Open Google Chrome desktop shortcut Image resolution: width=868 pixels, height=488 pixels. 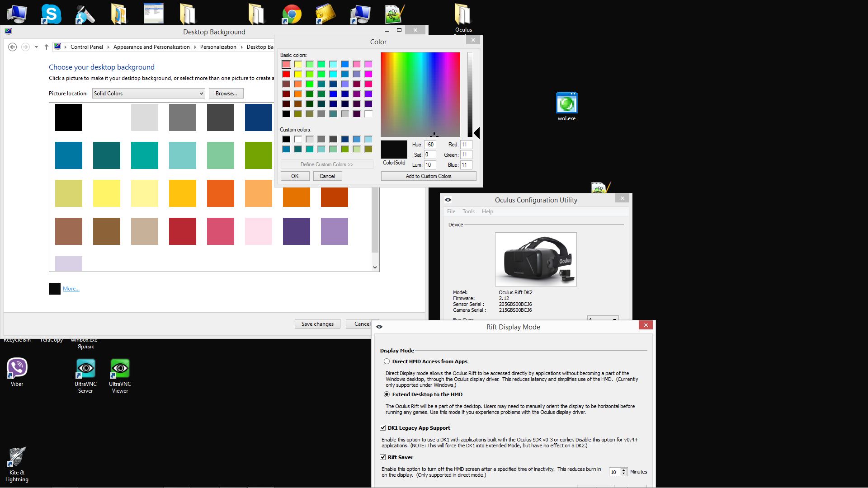292,14
